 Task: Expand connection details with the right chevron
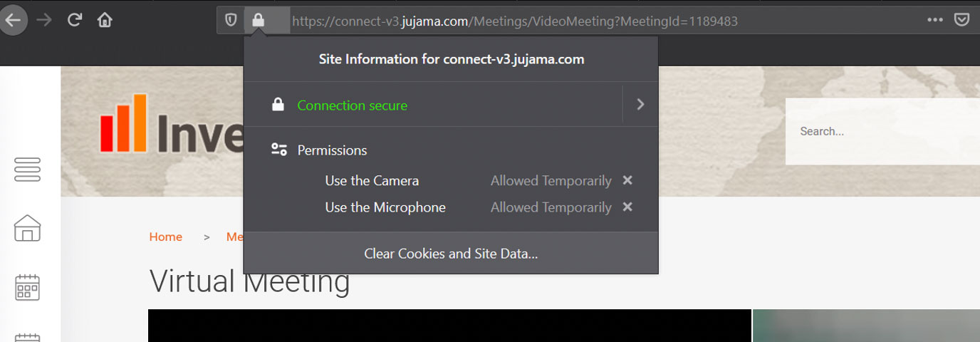[x=640, y=104]
